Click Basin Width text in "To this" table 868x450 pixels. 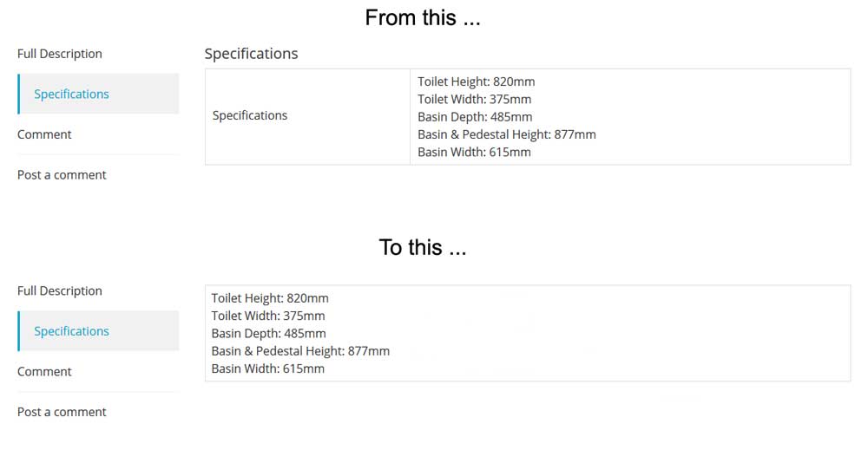(x=268, y=368)
